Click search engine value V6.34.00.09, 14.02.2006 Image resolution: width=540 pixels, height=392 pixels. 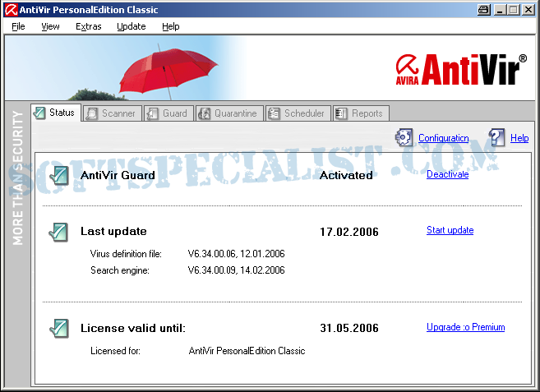[236, 270]
